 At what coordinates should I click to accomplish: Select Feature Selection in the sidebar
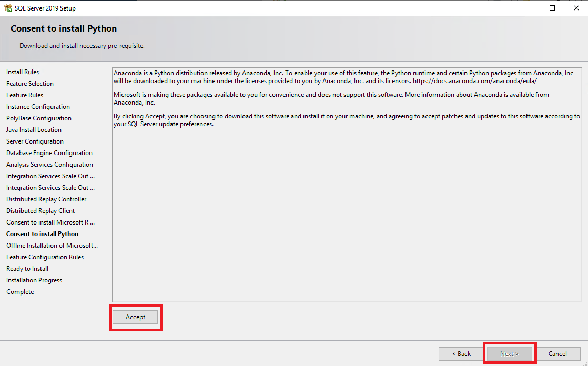point(30,84)
